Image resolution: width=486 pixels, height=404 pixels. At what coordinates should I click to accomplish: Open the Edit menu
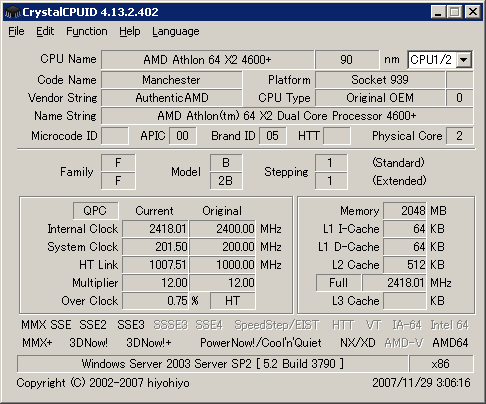(45, 31)
